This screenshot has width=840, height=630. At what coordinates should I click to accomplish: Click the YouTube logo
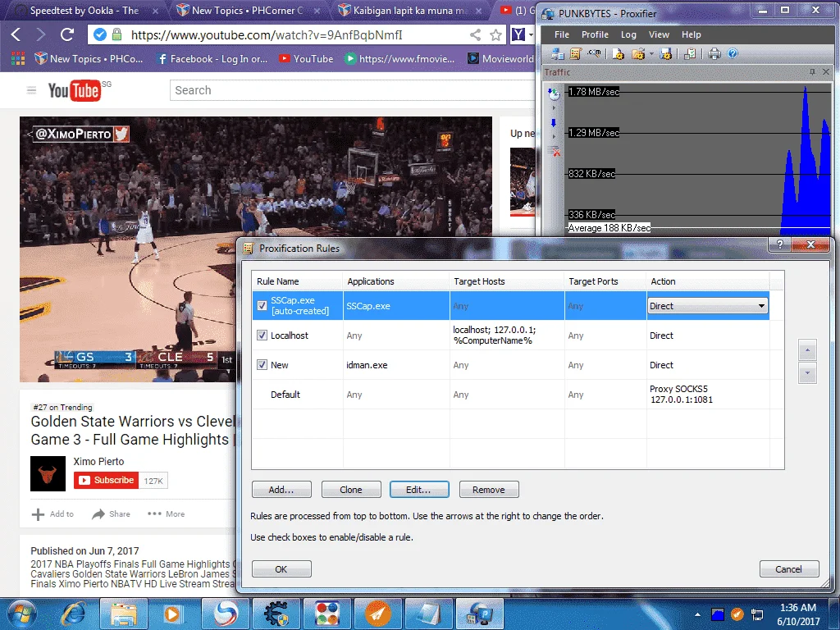pos(75,90)
